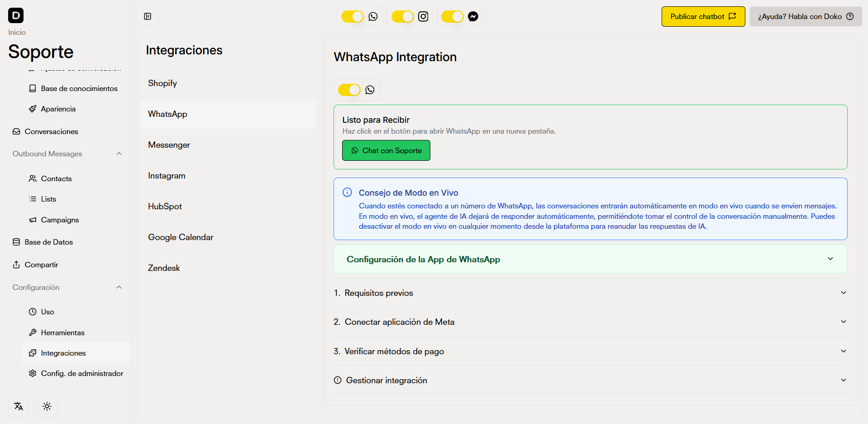Screen dimensions: 868x424
Task: Click the Publicar chatbot button
Action: 703,16
